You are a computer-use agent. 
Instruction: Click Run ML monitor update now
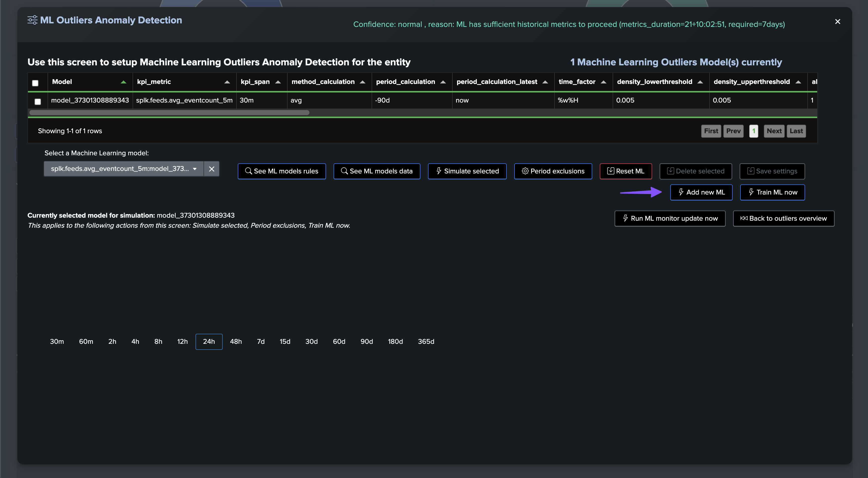(x=670, y=218)
